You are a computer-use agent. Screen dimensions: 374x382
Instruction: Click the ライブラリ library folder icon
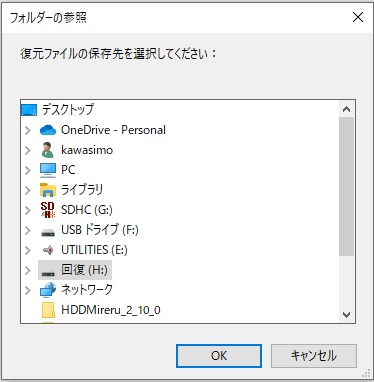pyautogui.click(x=48, y=190)
